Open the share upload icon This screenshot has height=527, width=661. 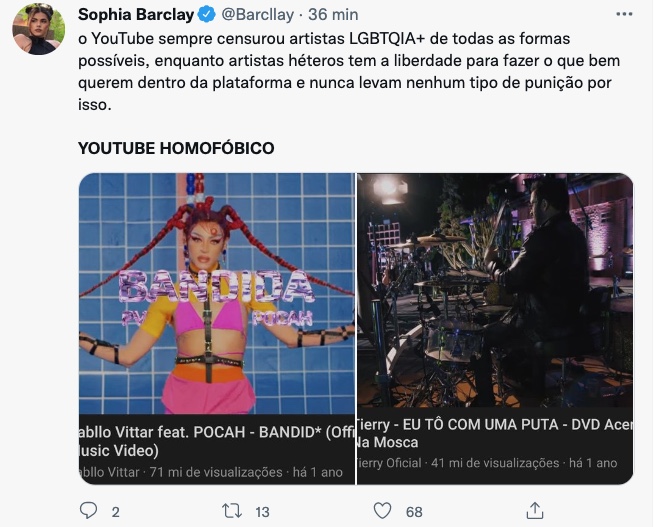pyautogui.click(x=535, y=511)
